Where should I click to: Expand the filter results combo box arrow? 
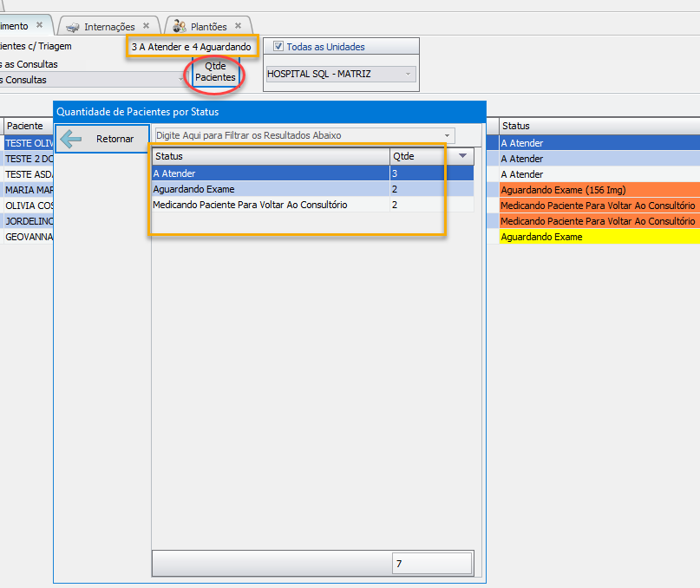tap(448, 136)
